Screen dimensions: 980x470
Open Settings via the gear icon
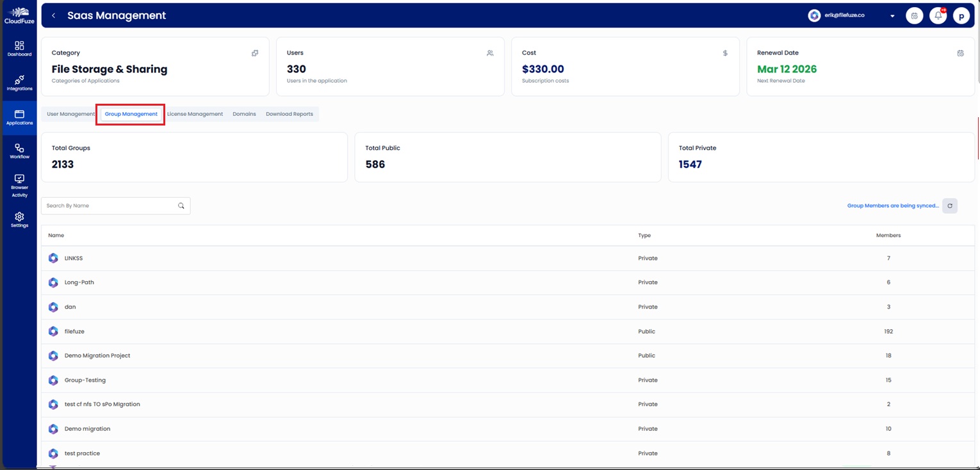point(19,220)
